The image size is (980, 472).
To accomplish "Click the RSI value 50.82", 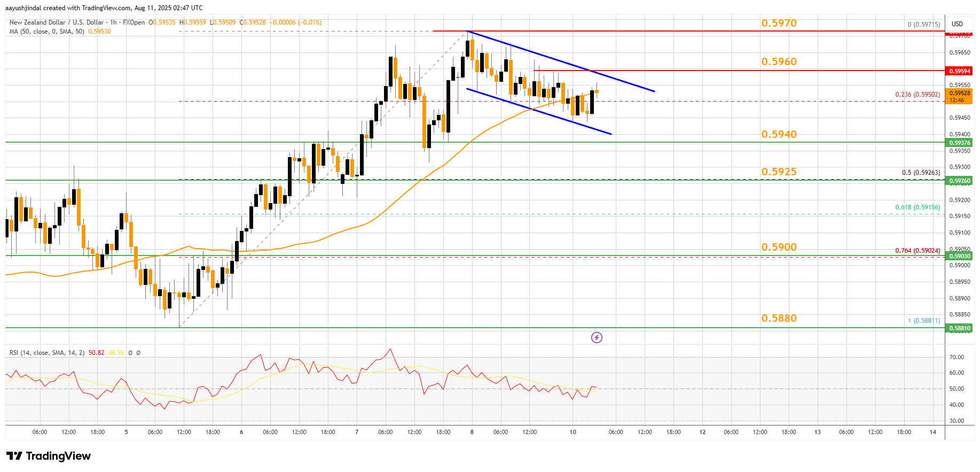I will click(x=97, y=353).
